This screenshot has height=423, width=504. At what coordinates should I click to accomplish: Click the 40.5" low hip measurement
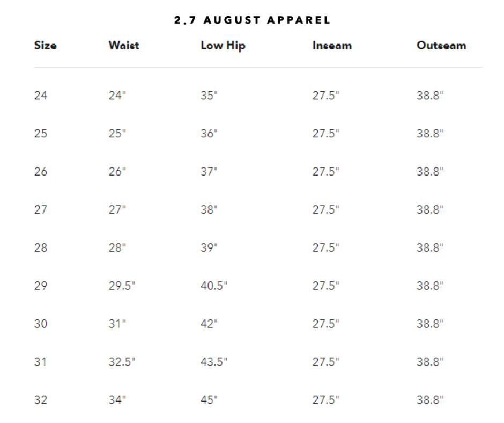pos(214,286)
